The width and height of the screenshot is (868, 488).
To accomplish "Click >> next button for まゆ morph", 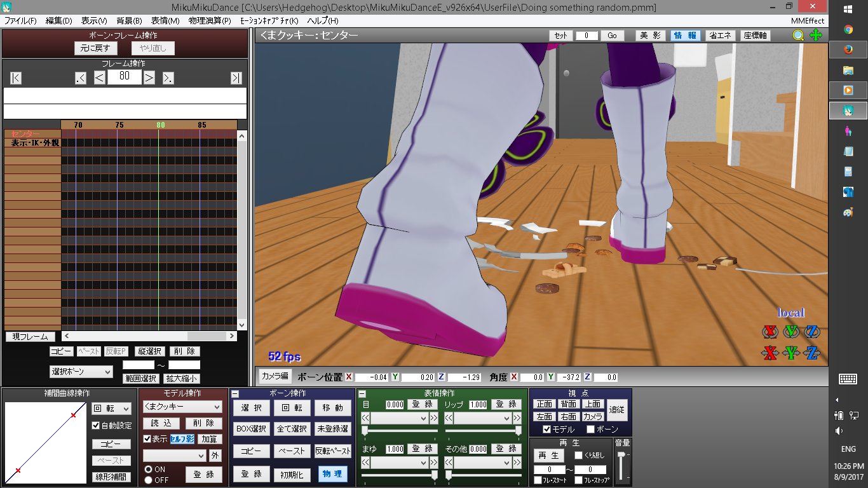I will (x=433, y=463).
